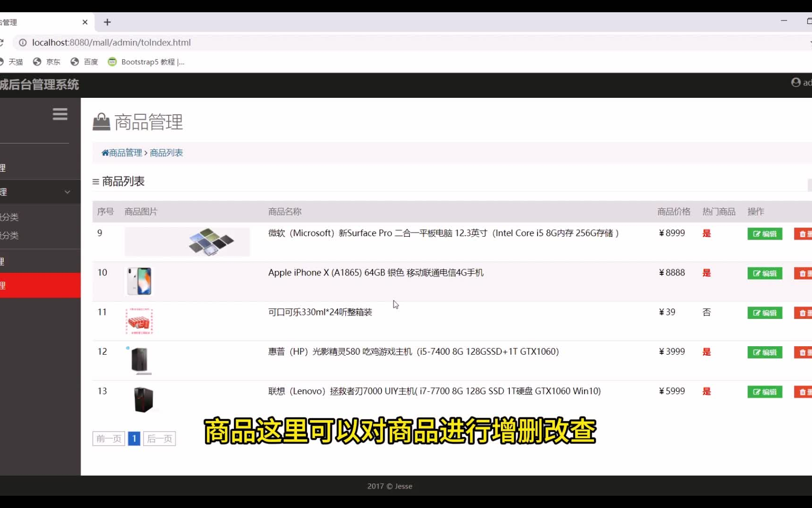Open the 百度 bookmark
Image resolution: width=812 pixels, height=508 pixels.
[84, 62]
